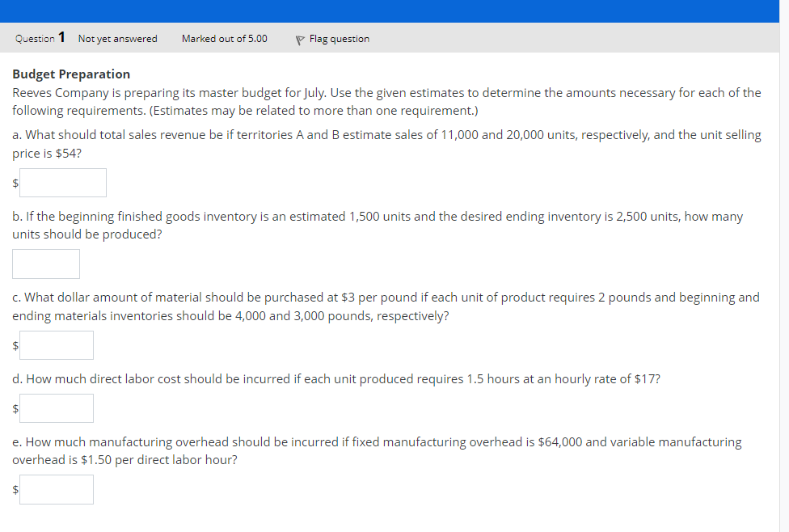The image size is (789, 532).
Task: Select the Flag question option
Action: coord(337,38)
